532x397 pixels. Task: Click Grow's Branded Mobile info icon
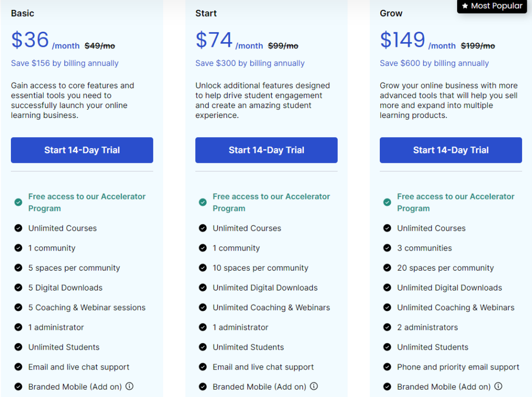[498, 387]
